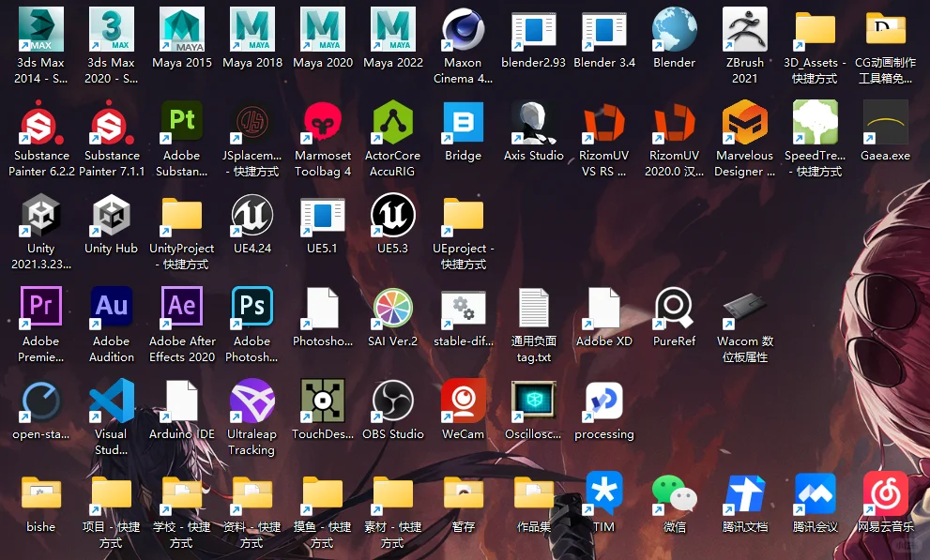Select Substance Painter 6.2.2 icon
The image size is (930, 560).
[41, 122]
